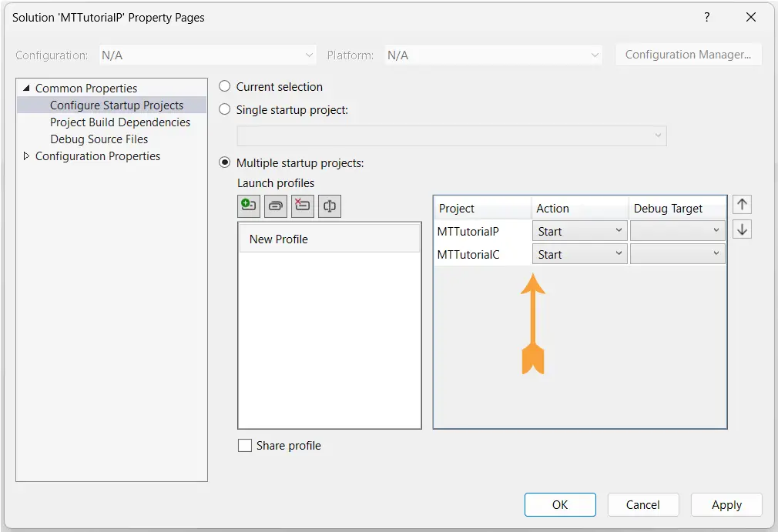Select New Profile in launch profiles list
The height and width of the screenshot is (532, 778).
click(279, 239)
